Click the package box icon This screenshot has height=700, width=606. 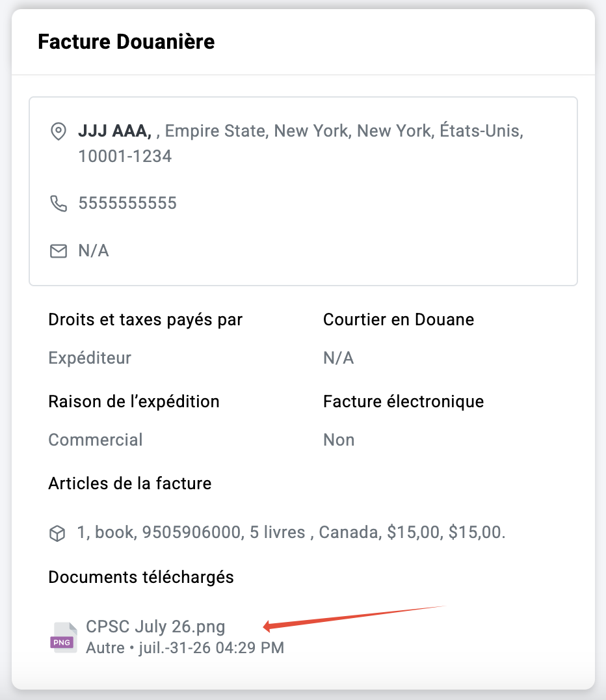tap(57, 533)
